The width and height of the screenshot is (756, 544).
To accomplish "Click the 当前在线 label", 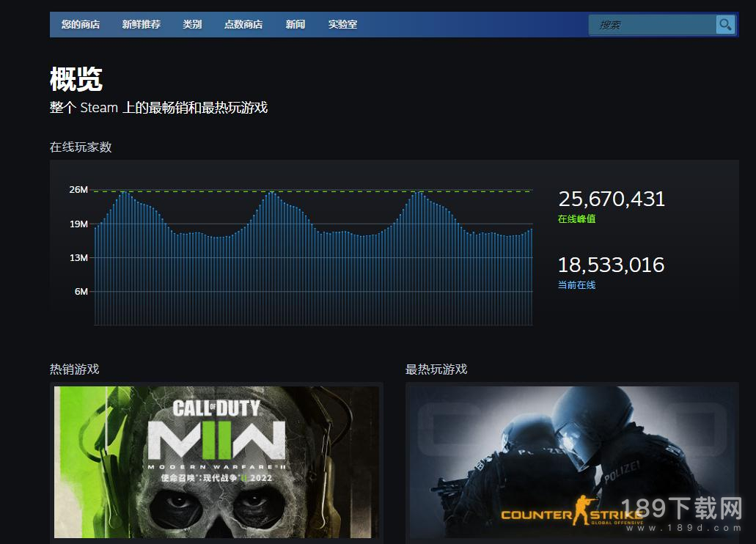I will pyautogui.click(x=576, y=285).
